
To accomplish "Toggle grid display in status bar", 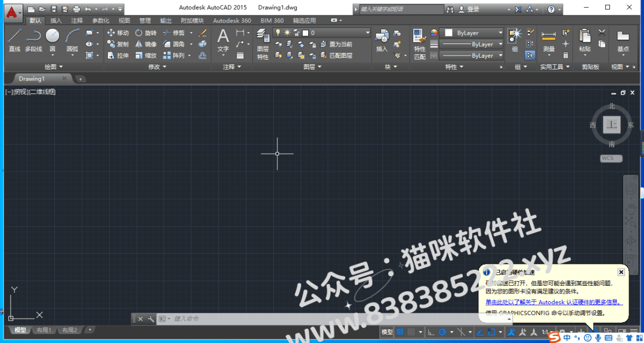I will [400, 332].
